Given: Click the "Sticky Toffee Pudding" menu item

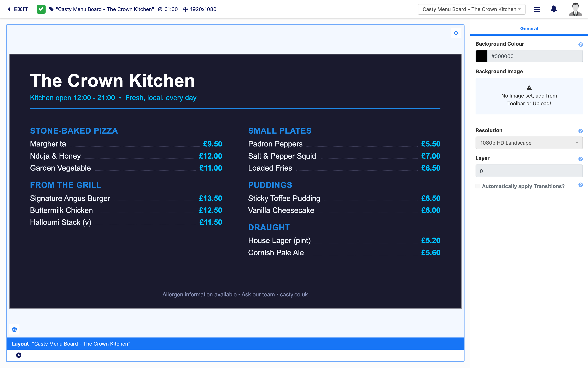Looking at the screenshot, I should pos(284,198).
